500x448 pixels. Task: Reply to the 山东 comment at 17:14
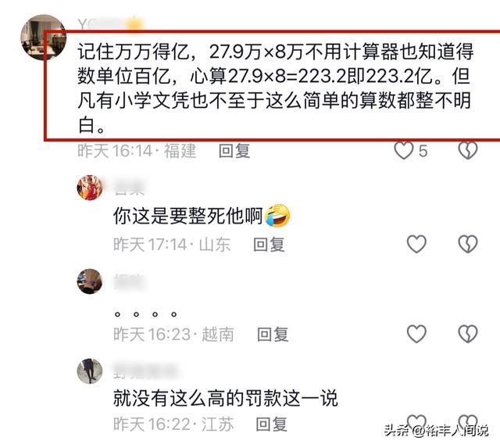tap(269, 245)
